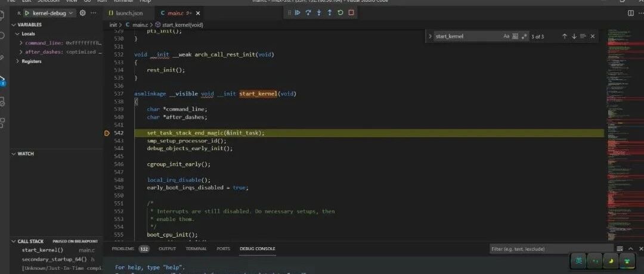Expand the Registers group

[x=18, y=61]
